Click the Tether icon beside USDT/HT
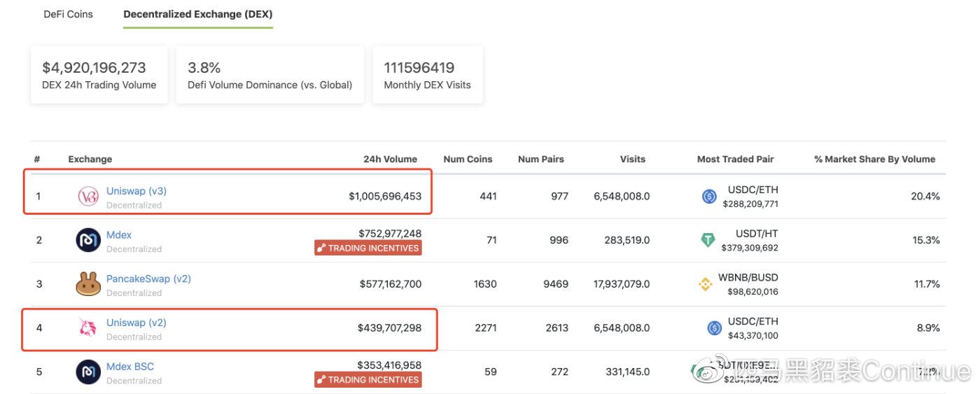The height and width of the screenshot is (394, 980). [708, 240]
